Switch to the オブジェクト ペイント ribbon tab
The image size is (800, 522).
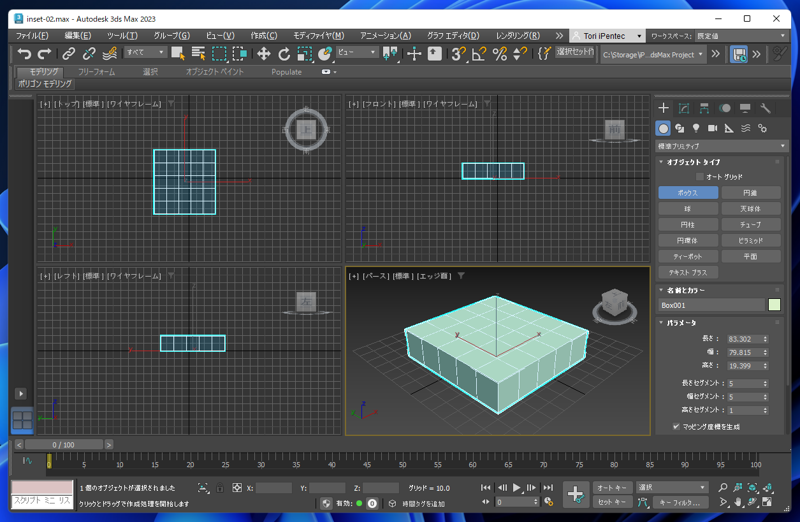[214, 72]
